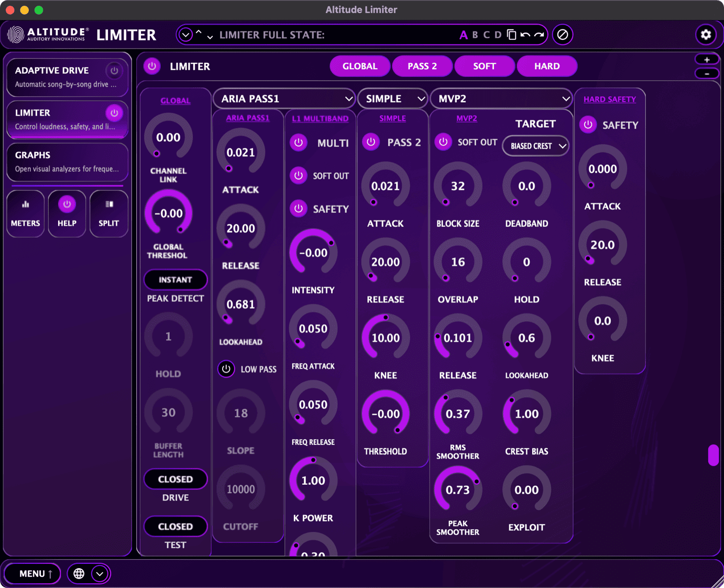Click the ARIA PASS1 heading link

click(x=248, y=118)
